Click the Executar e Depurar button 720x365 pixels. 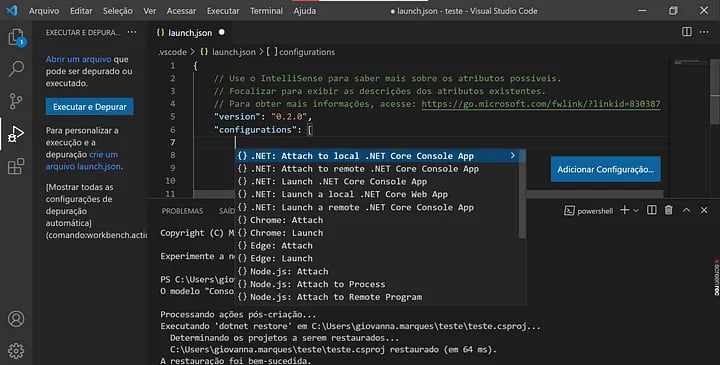[90, 107]
